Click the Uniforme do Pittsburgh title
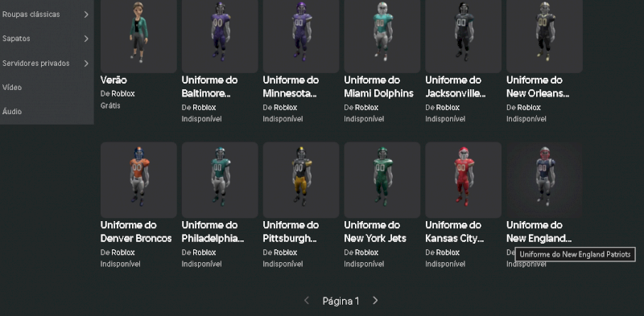Image resolution: width=644 pixels, height=316 pixels. point(291,232)
